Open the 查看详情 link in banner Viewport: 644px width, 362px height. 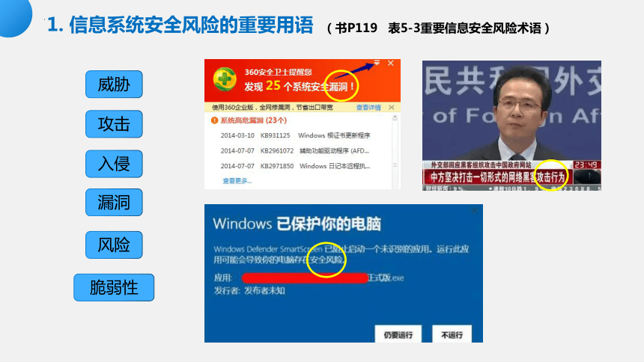click(368, 108)
